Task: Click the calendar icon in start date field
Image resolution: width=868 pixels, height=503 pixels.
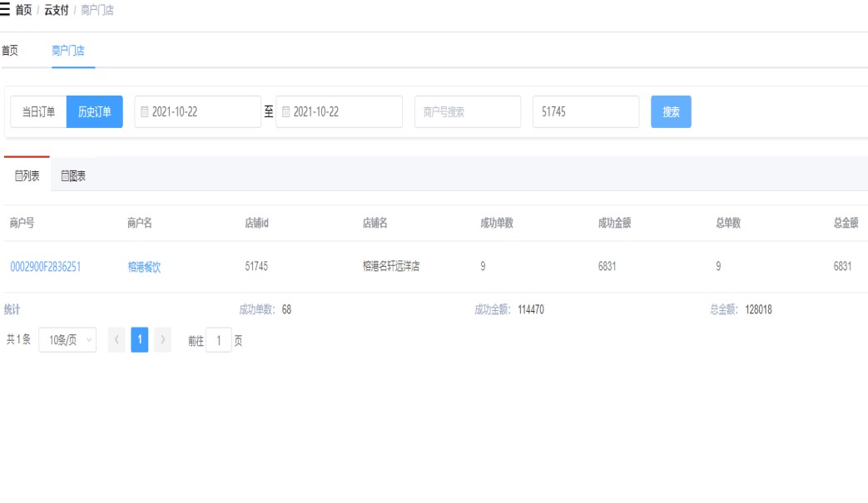Action: [x=145, y=112]
